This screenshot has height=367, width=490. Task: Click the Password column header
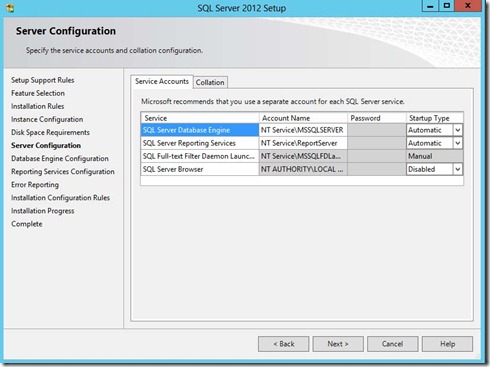pos(377,118)
